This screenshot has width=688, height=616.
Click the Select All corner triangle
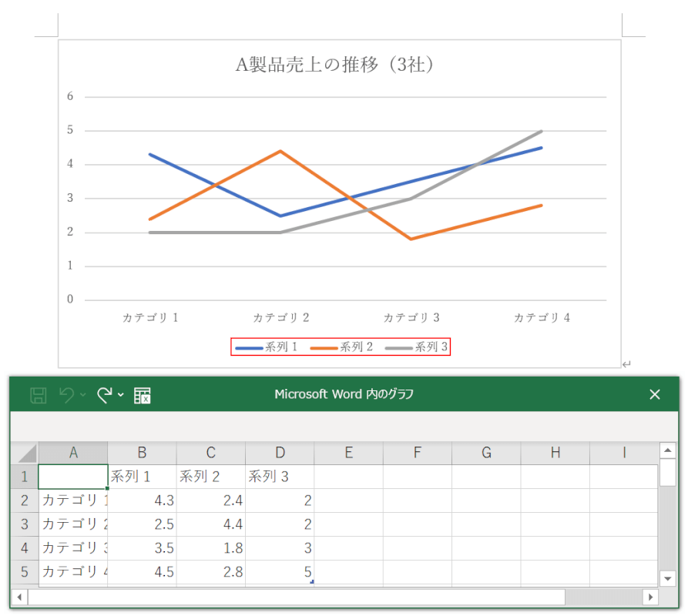point(27,453)
